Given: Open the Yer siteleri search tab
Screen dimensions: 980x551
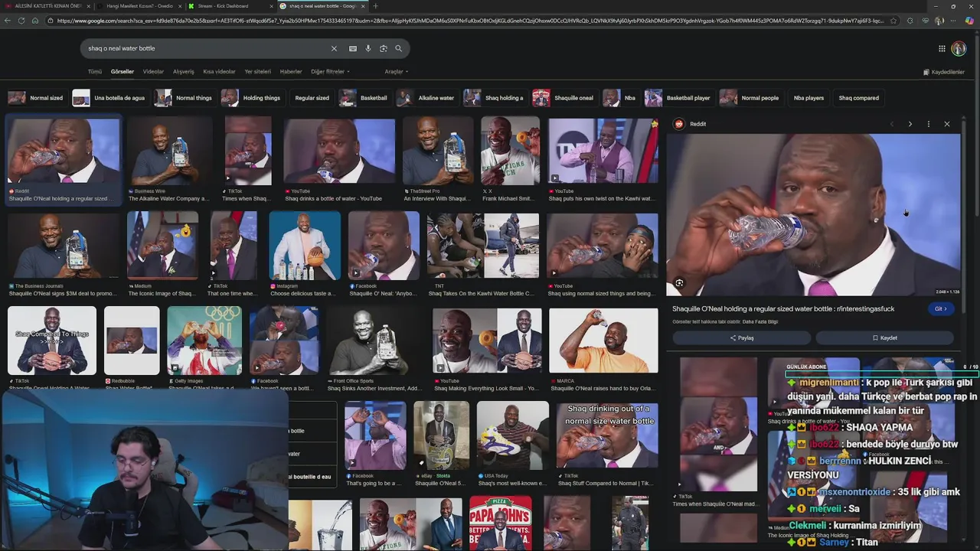Looking at the screenshot, I should [x=258, y=72].
